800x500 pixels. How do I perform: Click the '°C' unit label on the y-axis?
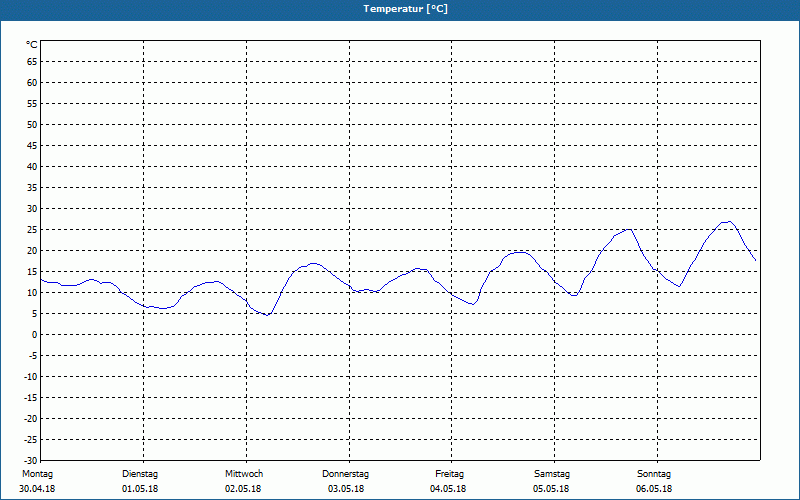pyautogui.click(x=32, y=45)
